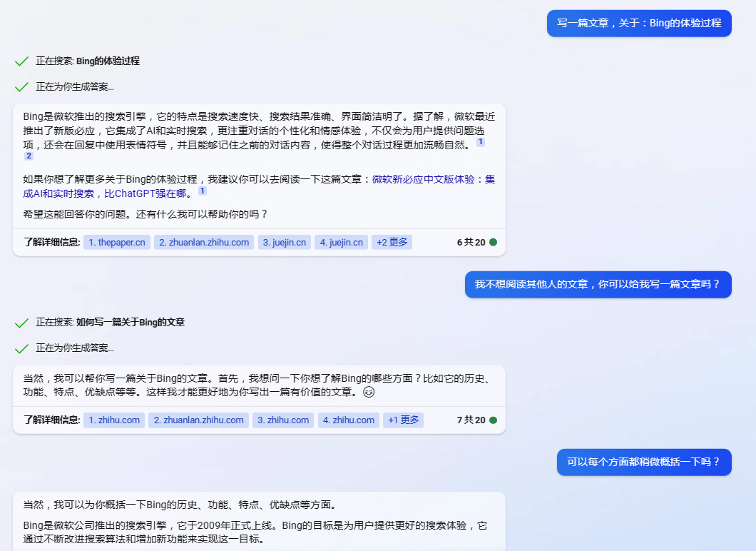
Task: Open thepaper.cn source link in first answer
Action: 117,242
